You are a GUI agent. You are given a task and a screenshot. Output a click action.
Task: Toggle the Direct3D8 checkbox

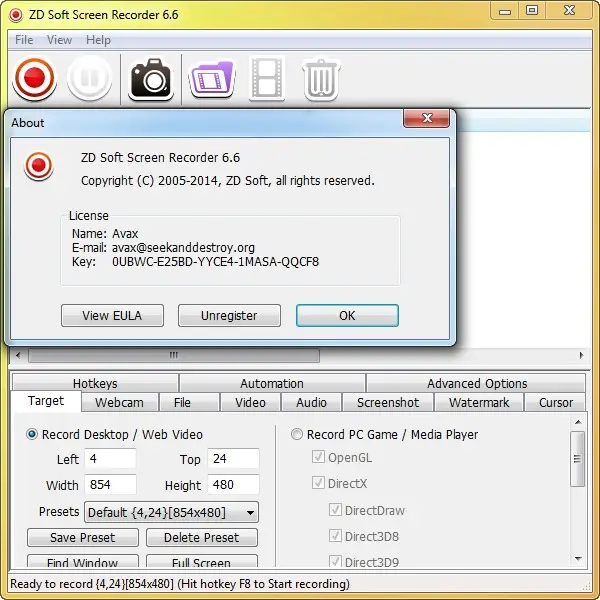335,536
